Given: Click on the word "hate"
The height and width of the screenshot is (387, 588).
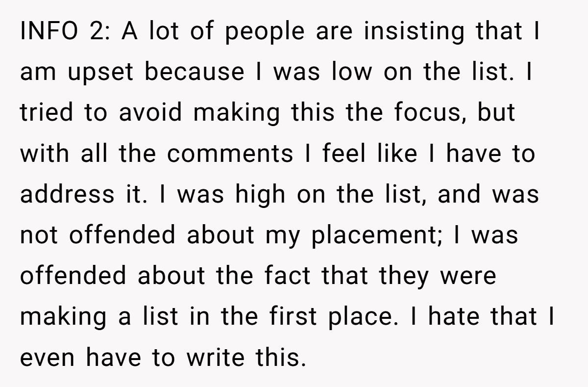Looking at the screenshot, I should pyautogui.click(x=460, y=316).
